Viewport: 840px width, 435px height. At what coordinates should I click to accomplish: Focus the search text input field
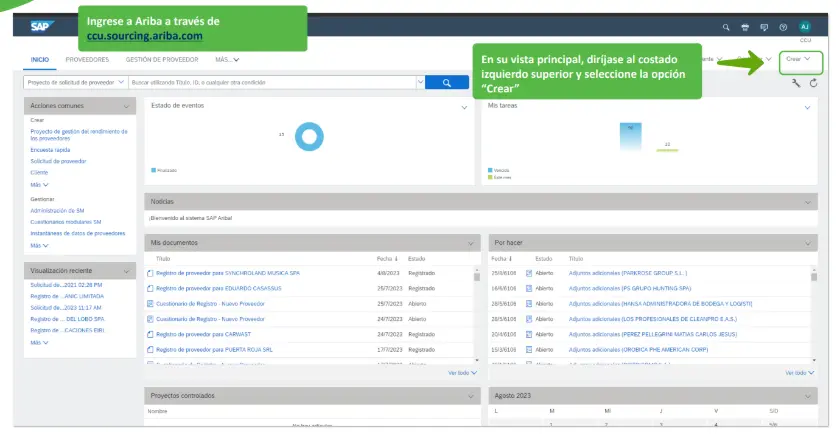pos(272,82)
